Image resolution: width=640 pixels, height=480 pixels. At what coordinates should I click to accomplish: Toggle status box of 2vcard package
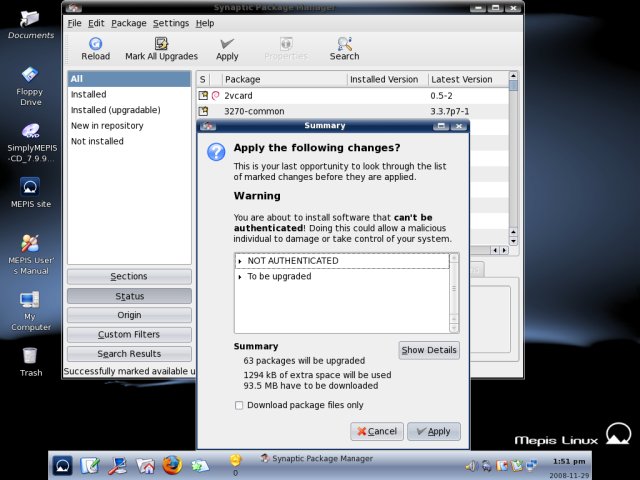pyautogui.click(x=203, y=96)
